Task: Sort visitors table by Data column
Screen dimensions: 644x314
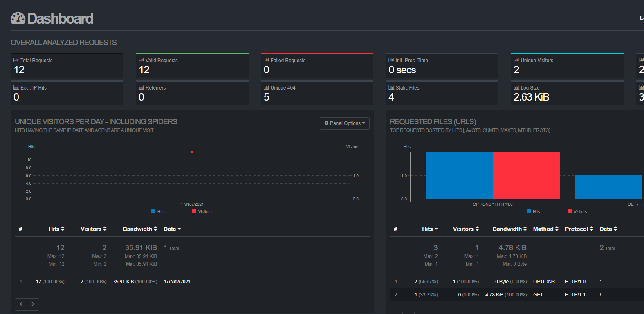Action: pyautogui.click(x=172, y=229)
